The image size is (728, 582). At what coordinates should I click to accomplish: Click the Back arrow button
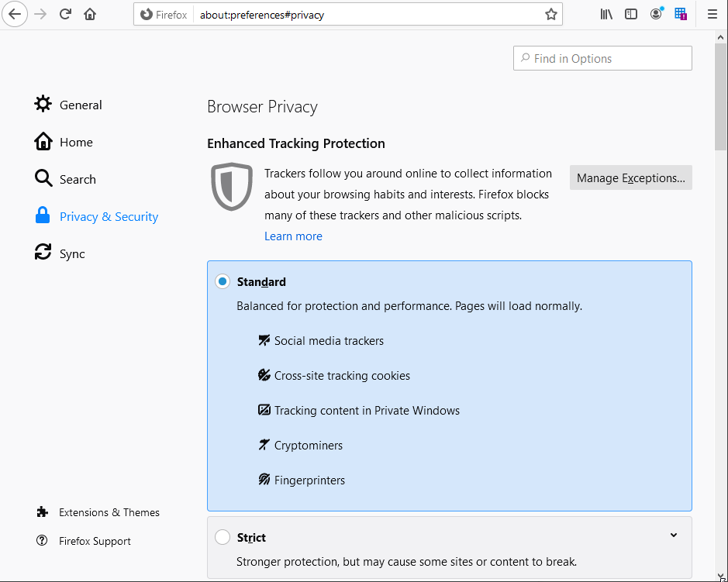(x=15, y=14)
